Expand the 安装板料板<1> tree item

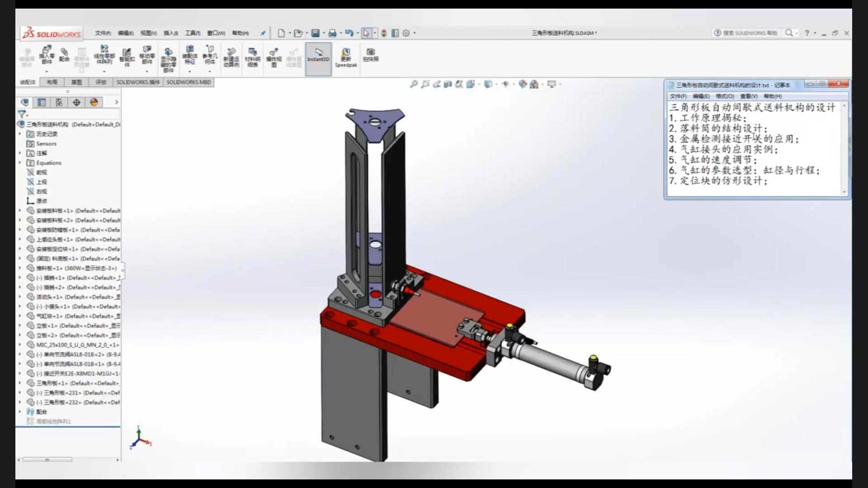coord(21,210)
